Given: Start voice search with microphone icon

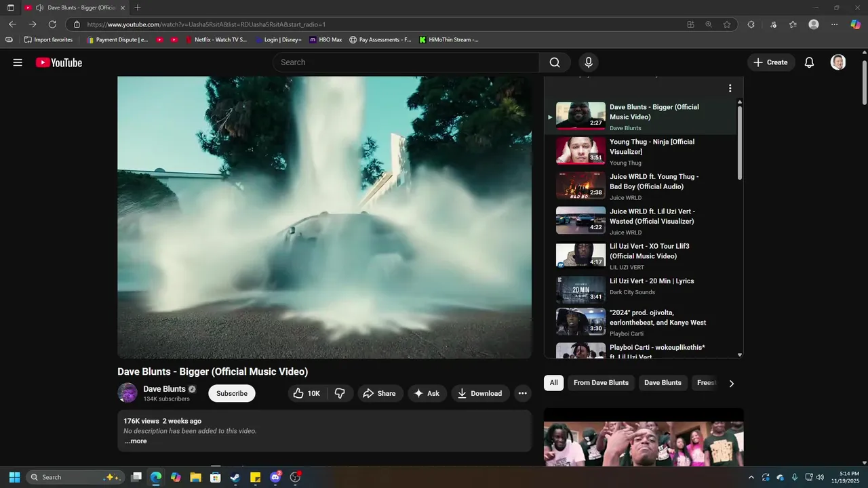Looking at the screenshot, I should pyautogui.click(x=588, y=62).
